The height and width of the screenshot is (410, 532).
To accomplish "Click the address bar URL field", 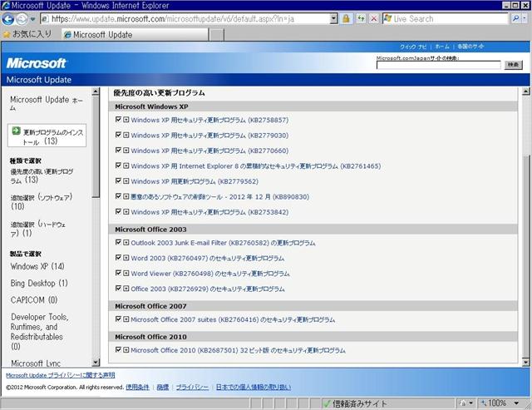I will [185, 19].
